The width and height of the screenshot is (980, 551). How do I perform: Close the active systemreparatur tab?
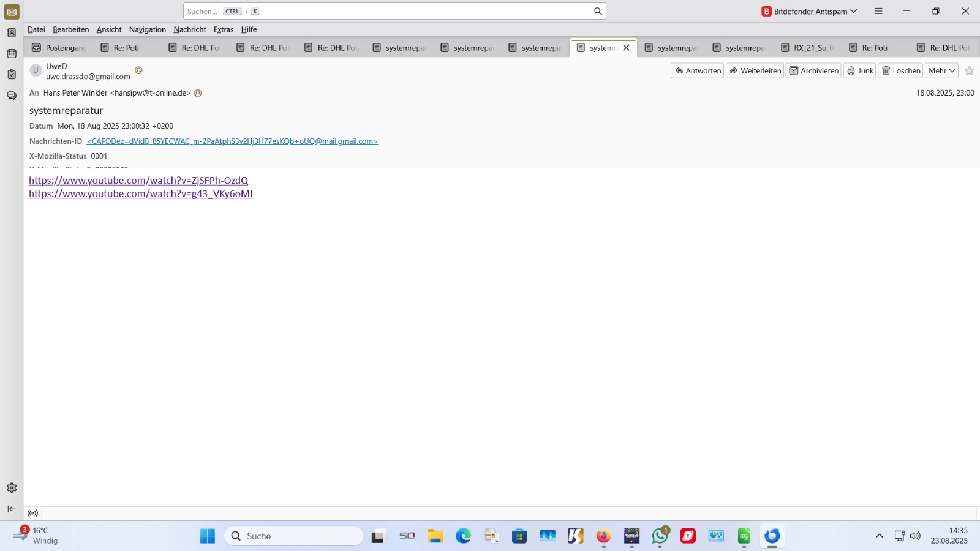click(x=626, y=48)
